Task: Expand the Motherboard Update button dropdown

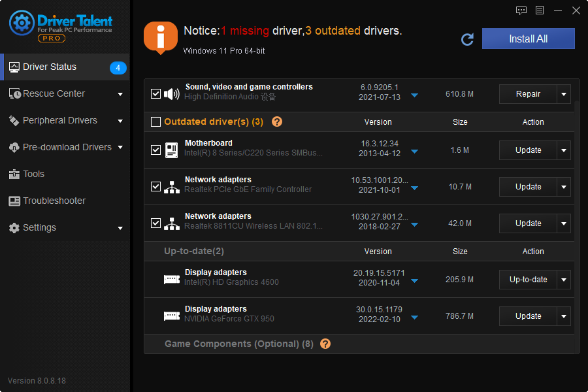Action: 563,150
